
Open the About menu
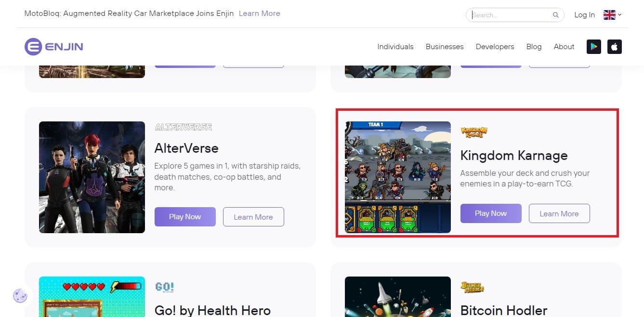click(564, 47)
